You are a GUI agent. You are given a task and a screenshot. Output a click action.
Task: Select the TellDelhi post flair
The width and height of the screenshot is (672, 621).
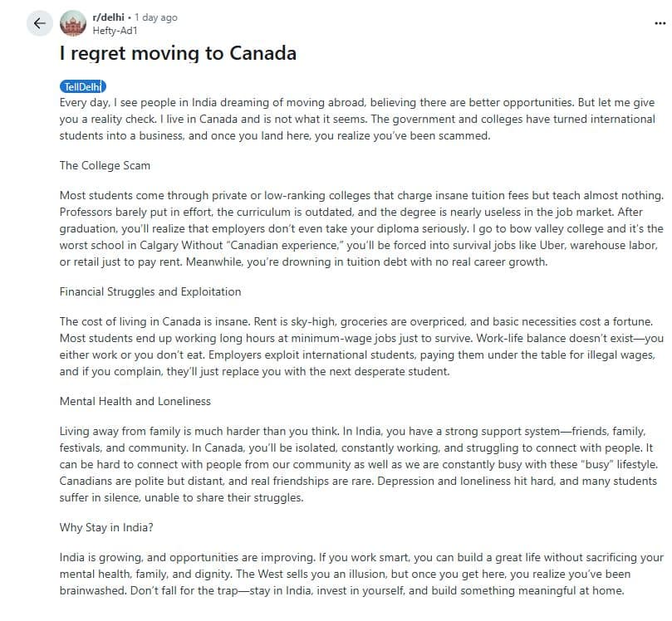point(83,87)
